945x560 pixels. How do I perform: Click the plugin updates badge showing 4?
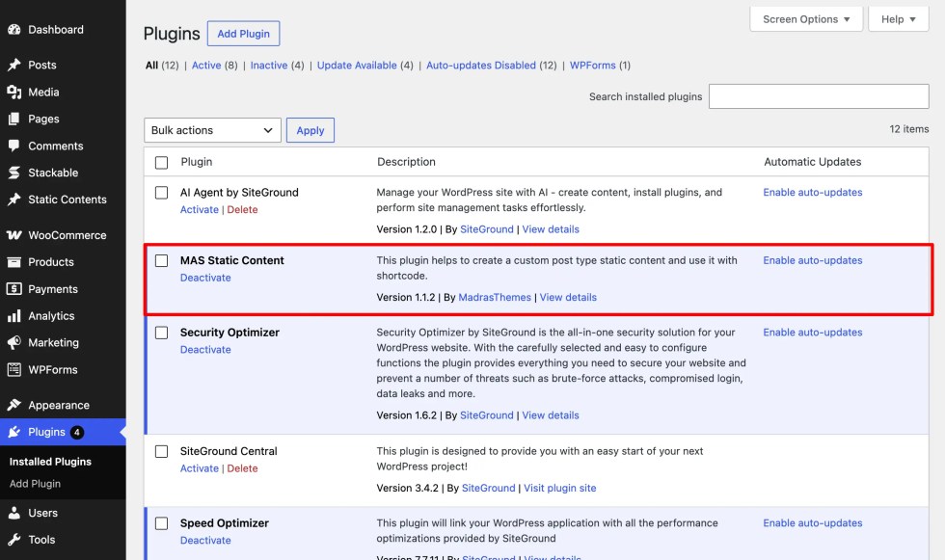76,432
